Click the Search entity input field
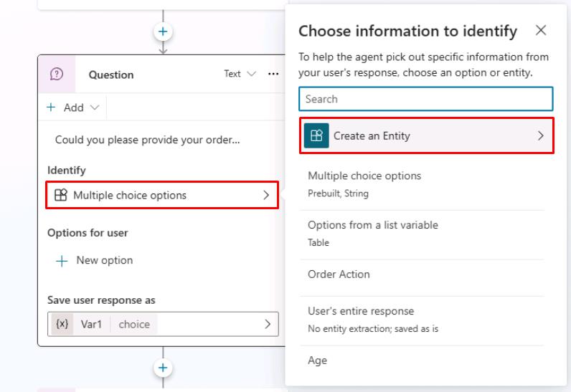Screen dimensions: 571x392 point(426,99)
